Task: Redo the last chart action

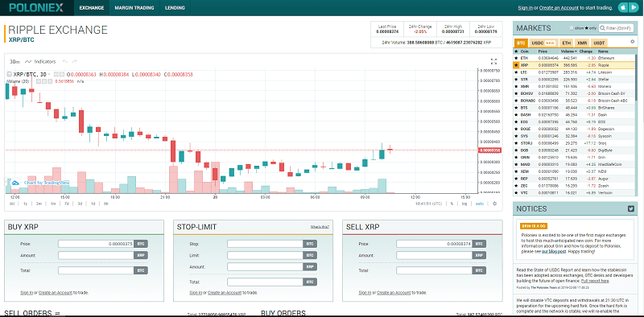Action: pos(74,62)
